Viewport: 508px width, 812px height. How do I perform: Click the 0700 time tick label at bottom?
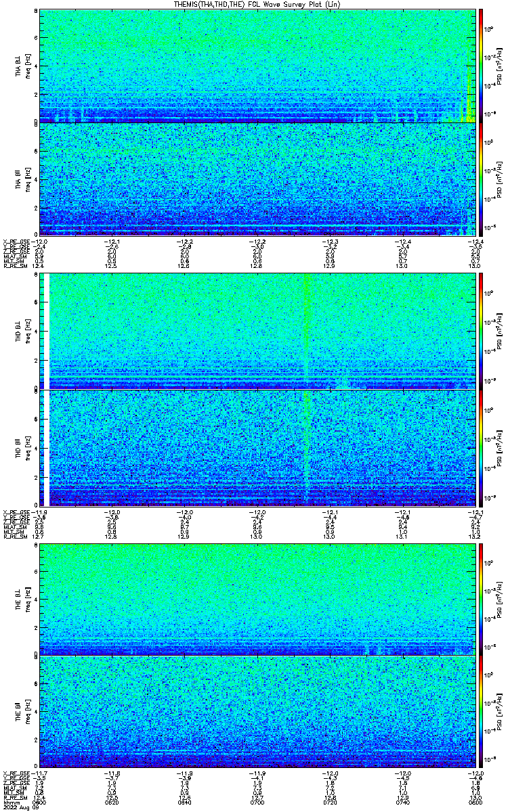point(257,802)
